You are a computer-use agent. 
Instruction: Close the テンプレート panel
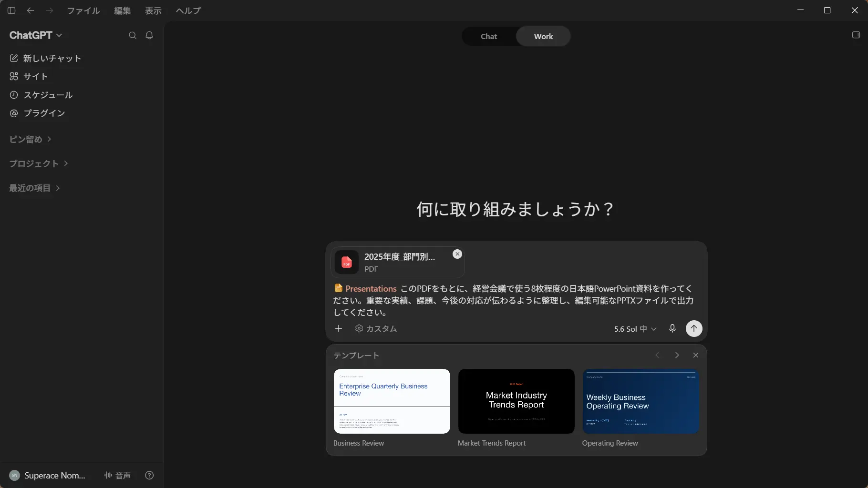coord(696,355)
